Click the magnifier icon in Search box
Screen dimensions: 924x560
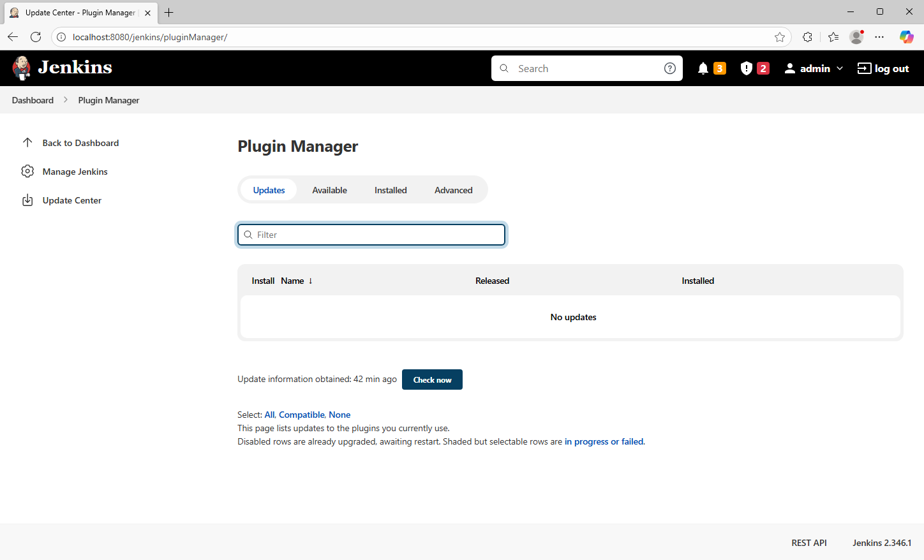504,68
